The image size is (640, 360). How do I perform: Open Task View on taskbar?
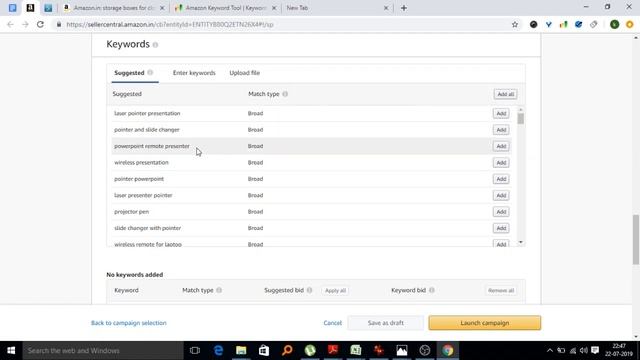click(x=195, y=351)
